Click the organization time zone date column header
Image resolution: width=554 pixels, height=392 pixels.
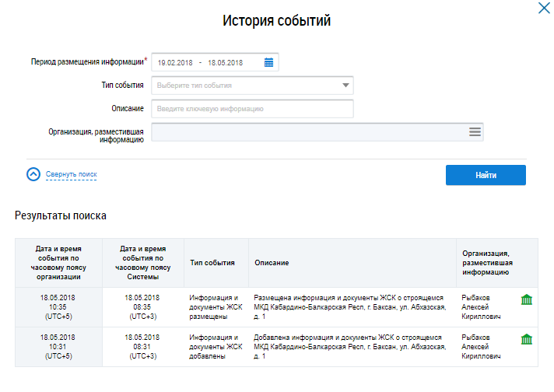coord(58,263)
